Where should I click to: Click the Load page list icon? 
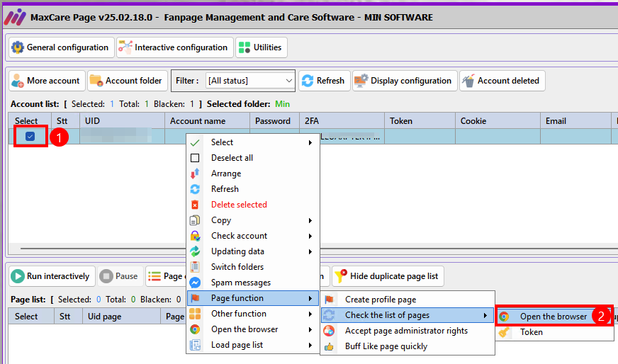click(195, 345)
